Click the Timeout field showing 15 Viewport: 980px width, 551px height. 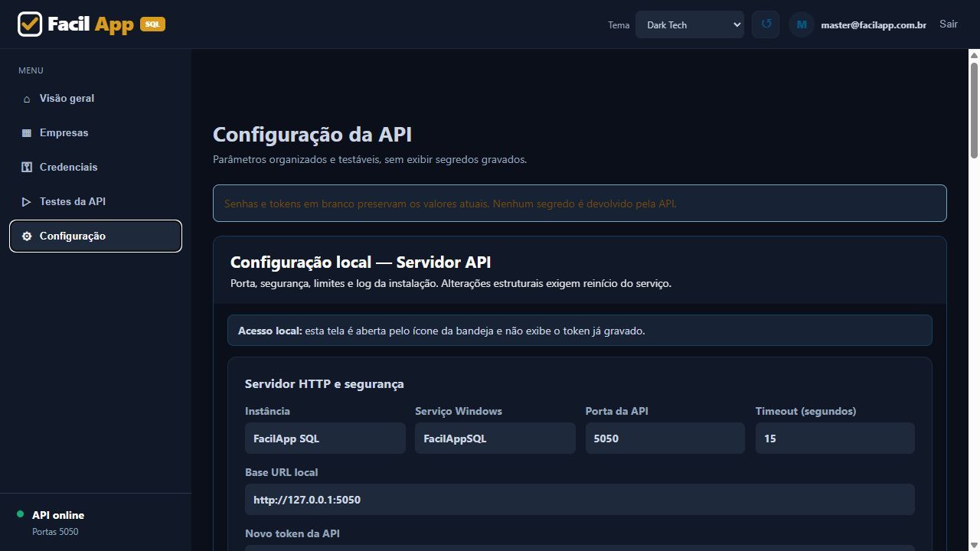click(835, 439)
